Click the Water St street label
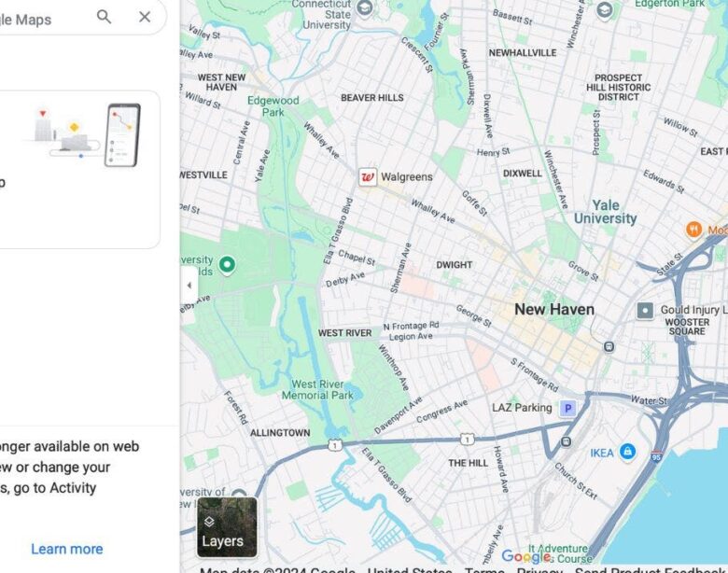Viewport: 728px width, 573px height. pyautogui.click(x=649, y=399)
